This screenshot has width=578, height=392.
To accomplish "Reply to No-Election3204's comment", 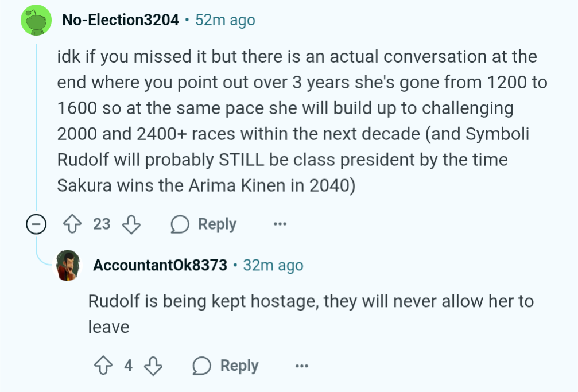I will point(204,224).
